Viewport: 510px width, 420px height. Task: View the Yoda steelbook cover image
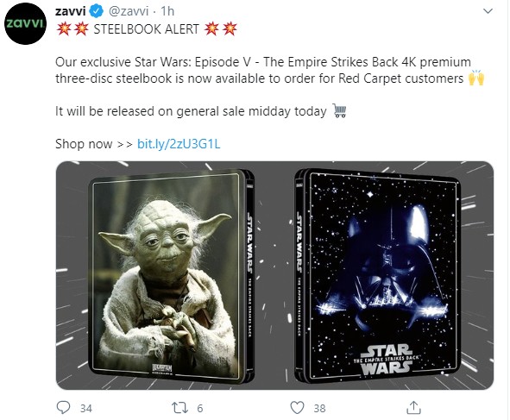point(172,276)
